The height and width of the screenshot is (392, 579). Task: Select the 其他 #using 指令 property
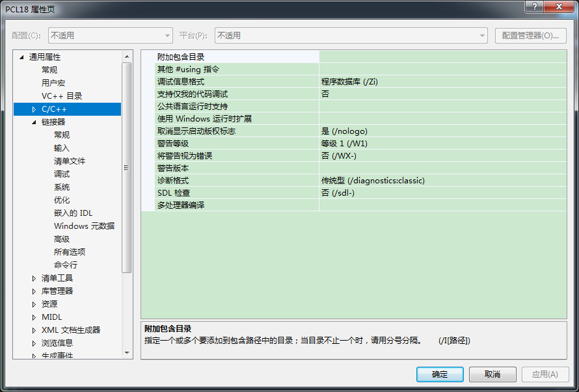point(237,70)
